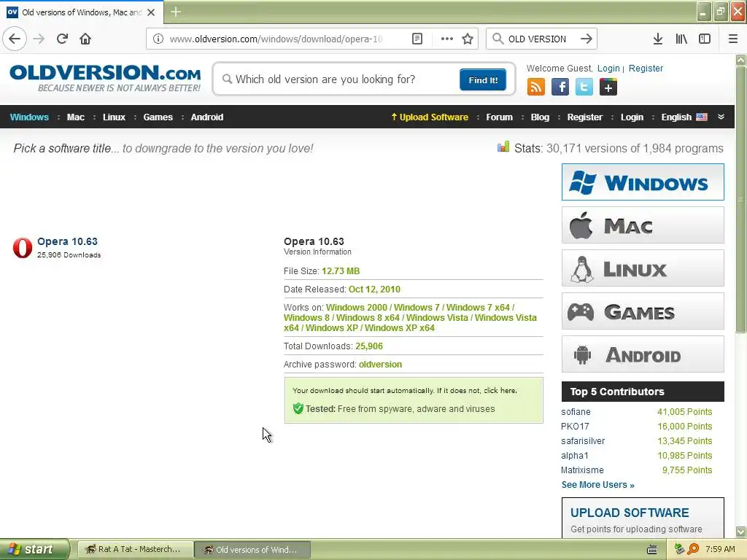Select Mac in the black nav bar
The width and height of the screenshot is (747, 560).
pyautogui.click(x=75, y=117)
